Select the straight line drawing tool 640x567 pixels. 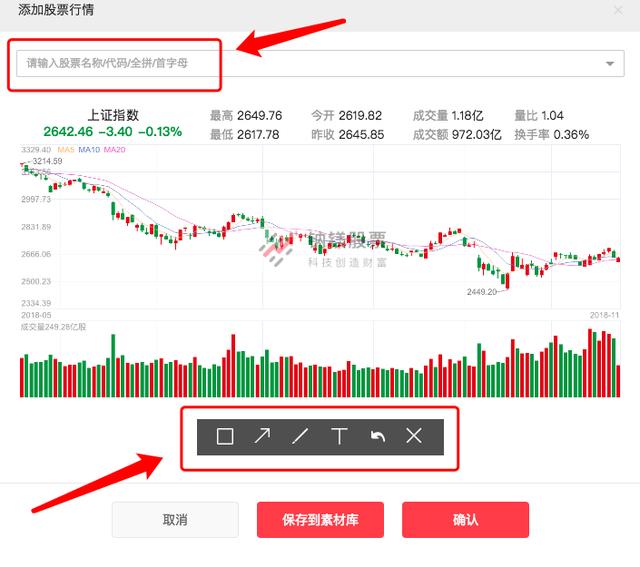point(300,436)
